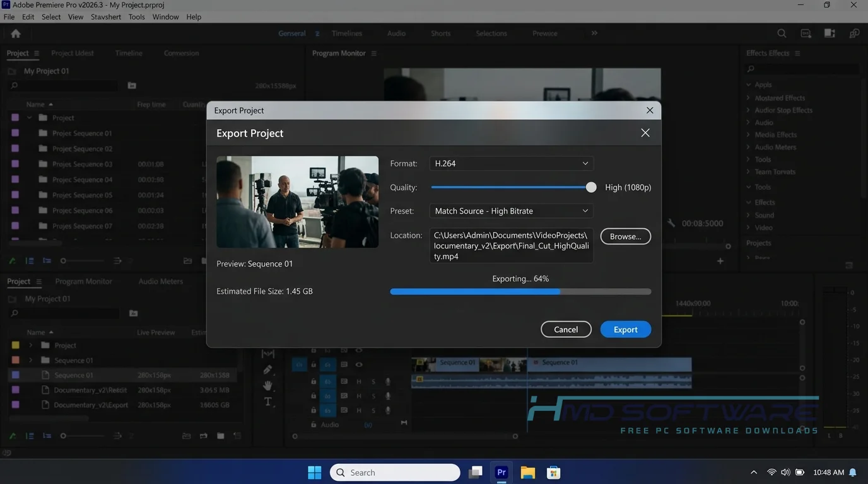This screenshot has height=484, width=868.
Task: Open the Program Monitor panel menu icon
Action: 373,53
